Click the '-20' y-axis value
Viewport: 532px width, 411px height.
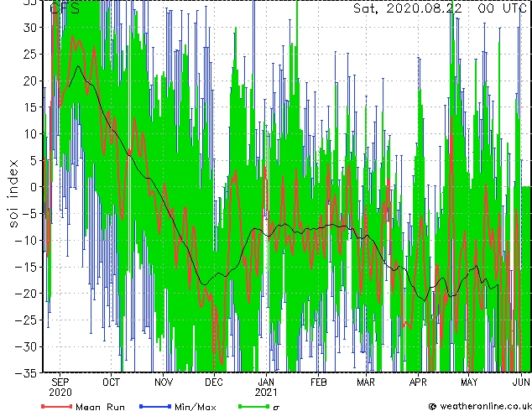26,294
